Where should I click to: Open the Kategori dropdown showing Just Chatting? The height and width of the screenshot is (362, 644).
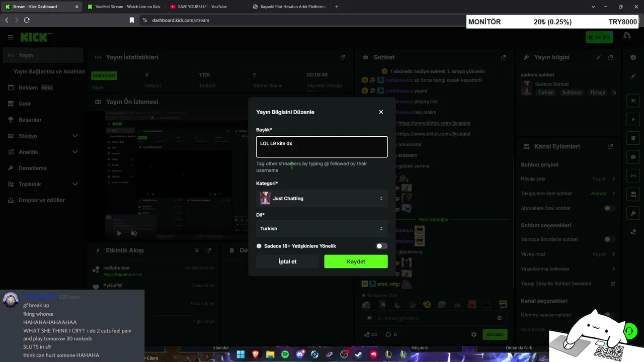click(x=322, y=199)
